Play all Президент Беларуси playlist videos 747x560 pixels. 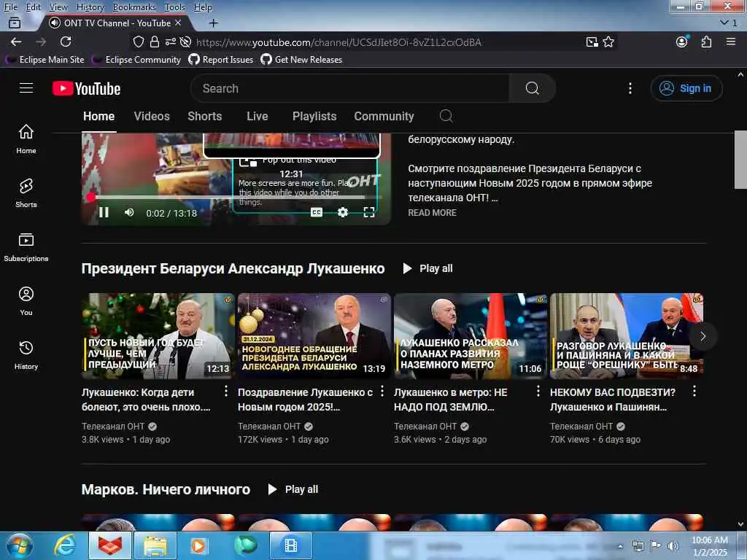pyautogui.click(x=427, y=268)
